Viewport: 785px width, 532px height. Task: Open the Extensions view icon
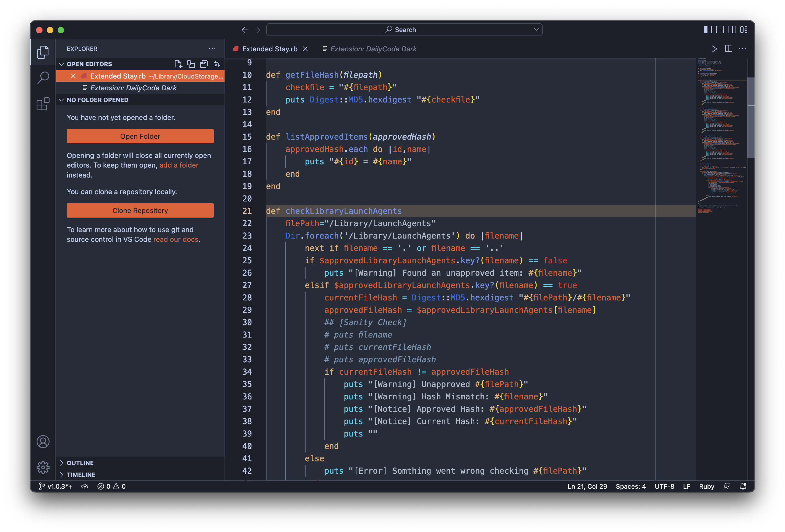pos(43,104)
